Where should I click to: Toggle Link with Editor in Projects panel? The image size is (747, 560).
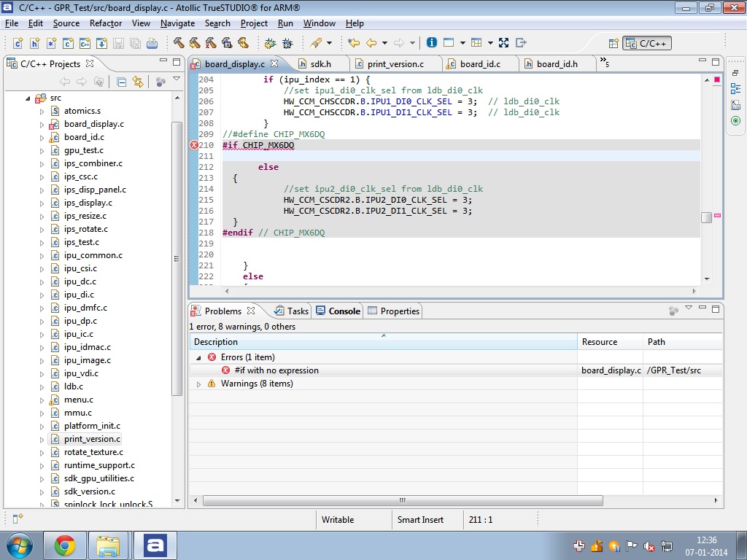coord(138,82)
